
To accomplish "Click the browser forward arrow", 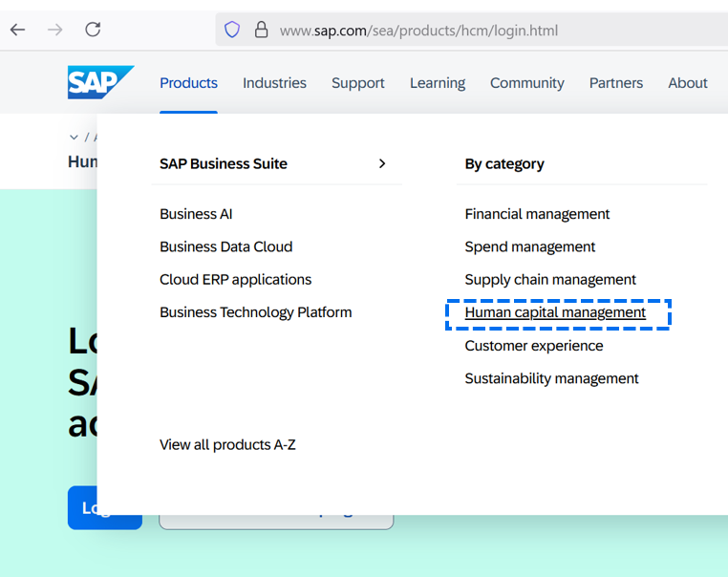I will [55, 30].
